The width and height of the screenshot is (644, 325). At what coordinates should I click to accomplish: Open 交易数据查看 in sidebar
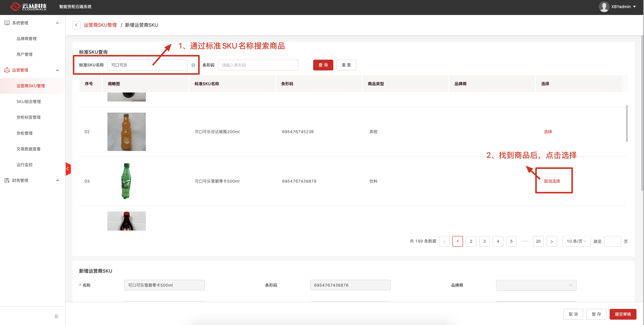(x=28, y=149)
